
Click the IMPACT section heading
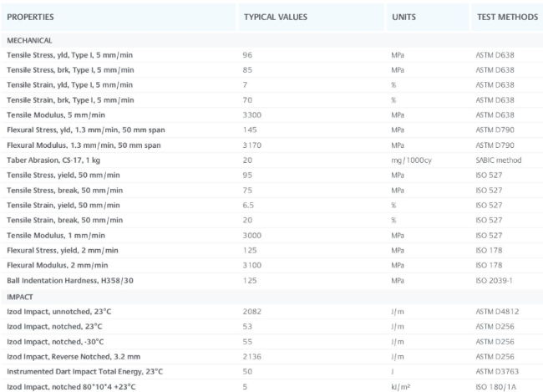20,297
